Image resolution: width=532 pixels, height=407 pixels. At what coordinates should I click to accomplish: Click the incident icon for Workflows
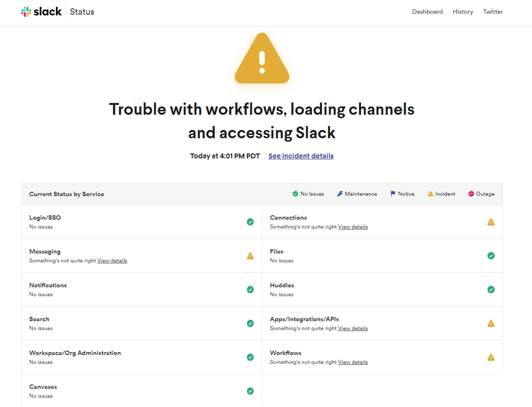tap(491, 357)
